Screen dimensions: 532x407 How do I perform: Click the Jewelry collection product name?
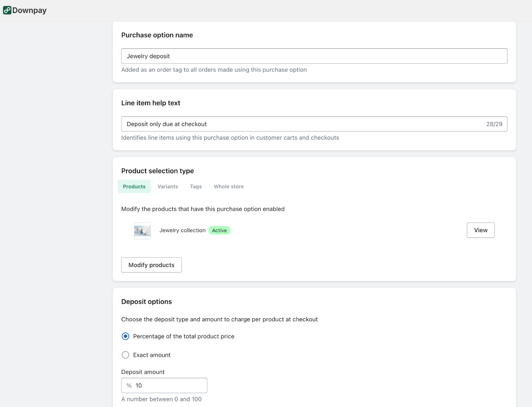pyautogui.click(x=182, y=230)
